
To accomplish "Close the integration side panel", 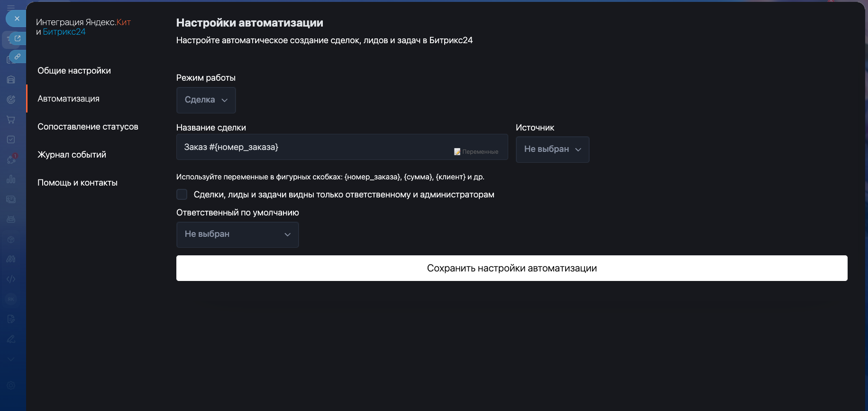I will point(17,19).
